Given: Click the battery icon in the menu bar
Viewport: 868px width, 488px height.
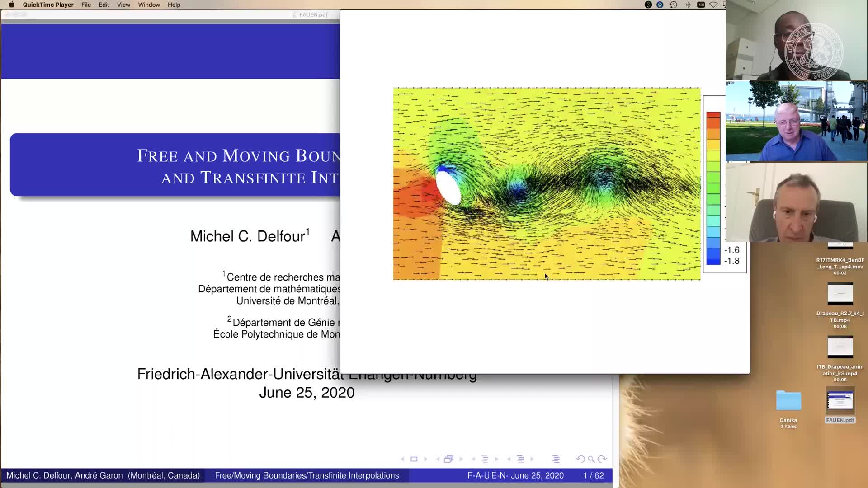Looking at the screenshot, I should [x=701, y=5].
